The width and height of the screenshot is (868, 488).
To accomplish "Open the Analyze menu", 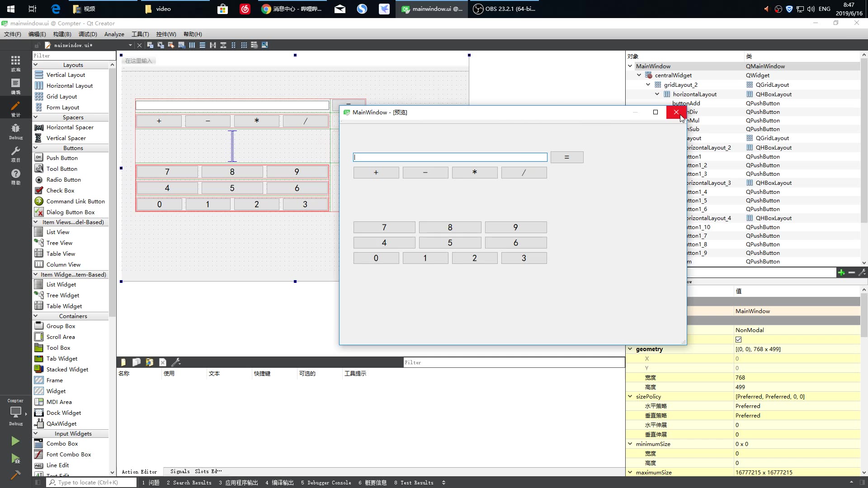I will pos(114,34).
